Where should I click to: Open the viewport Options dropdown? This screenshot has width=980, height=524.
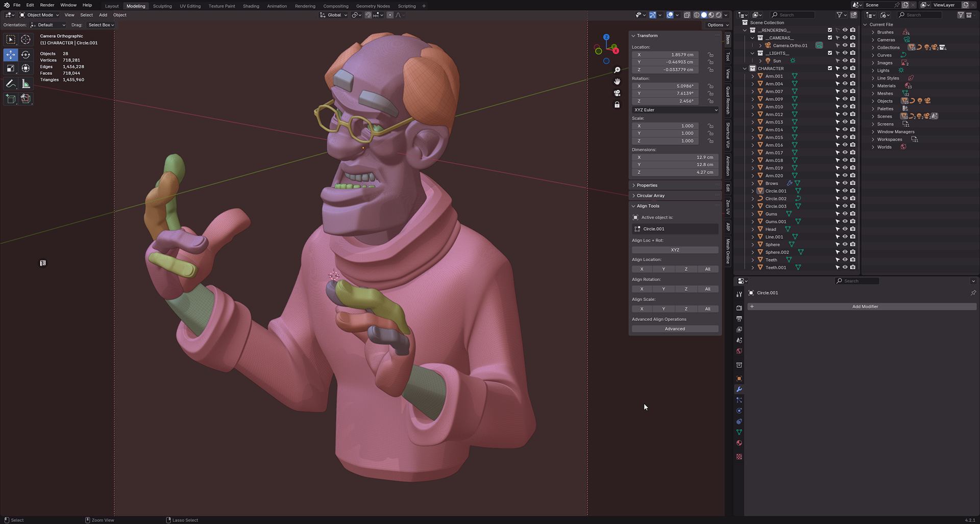point(718,25)
